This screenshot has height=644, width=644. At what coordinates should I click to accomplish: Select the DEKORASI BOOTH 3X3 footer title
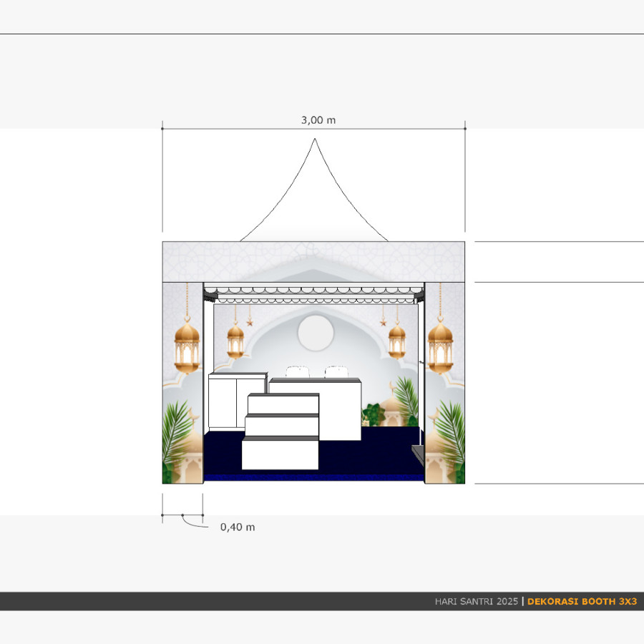point(582,602)
